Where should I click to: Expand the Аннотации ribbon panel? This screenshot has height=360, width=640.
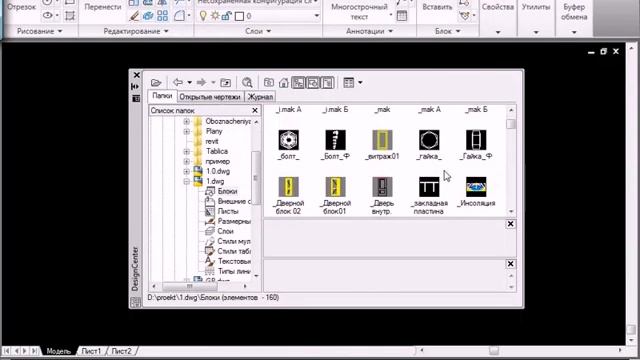(x=369, y=31)
